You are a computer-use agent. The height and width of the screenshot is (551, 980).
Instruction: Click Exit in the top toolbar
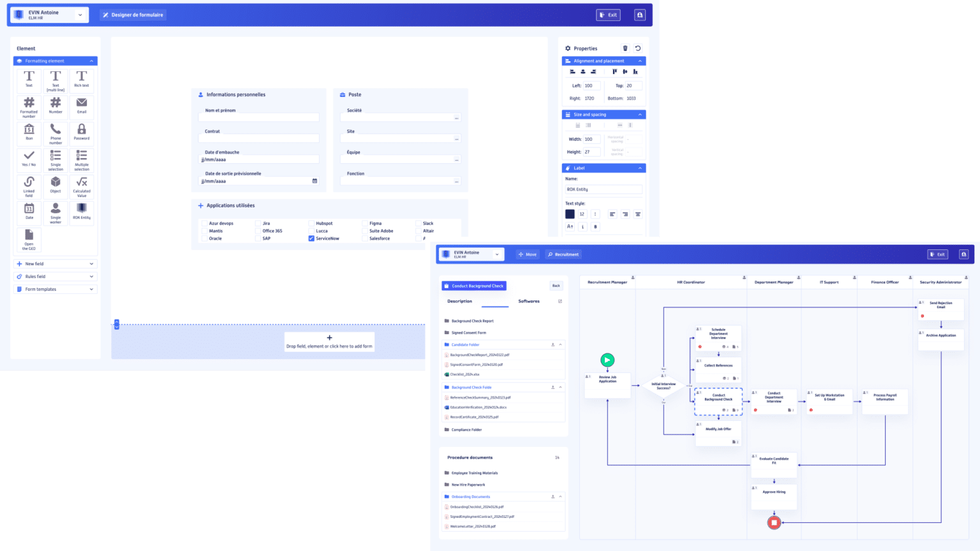[x=608, y=14]
